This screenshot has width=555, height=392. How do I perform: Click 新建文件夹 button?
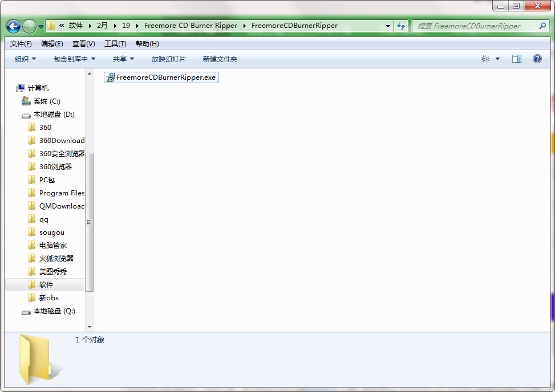(x=220, y=59)
